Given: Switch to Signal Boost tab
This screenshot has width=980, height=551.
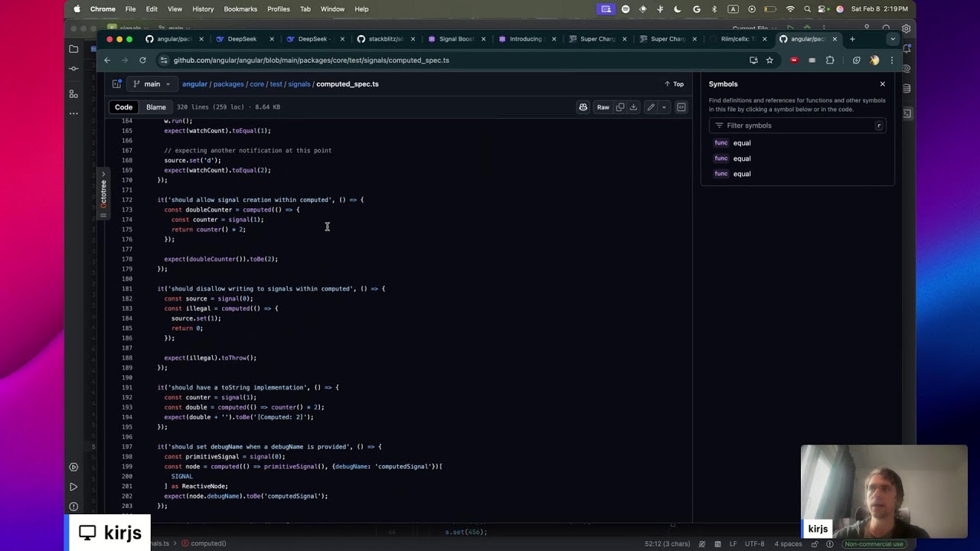Looking at the screenshot, I should (x=456, y=39).
